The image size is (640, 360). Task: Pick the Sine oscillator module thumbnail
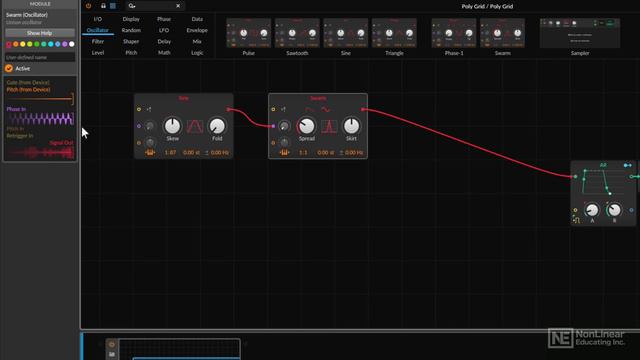[346, 33]
